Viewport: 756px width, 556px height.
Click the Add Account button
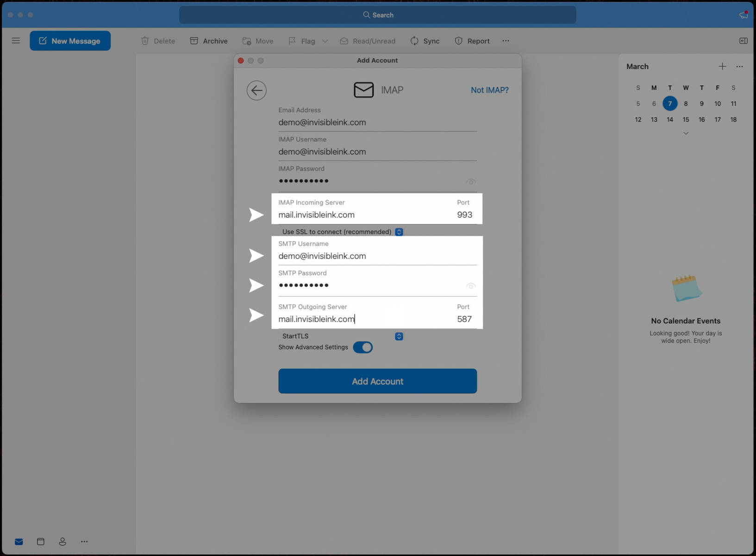pos(377,381)
